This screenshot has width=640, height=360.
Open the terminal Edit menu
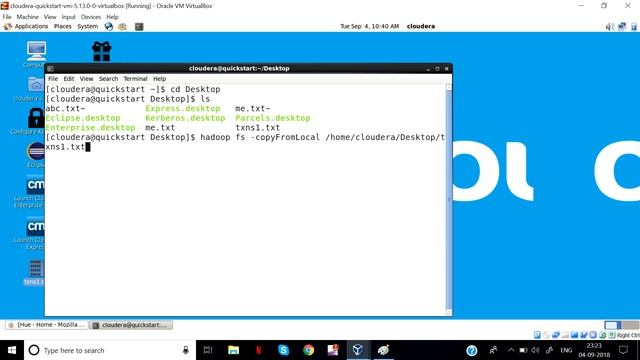coord(69,79)
